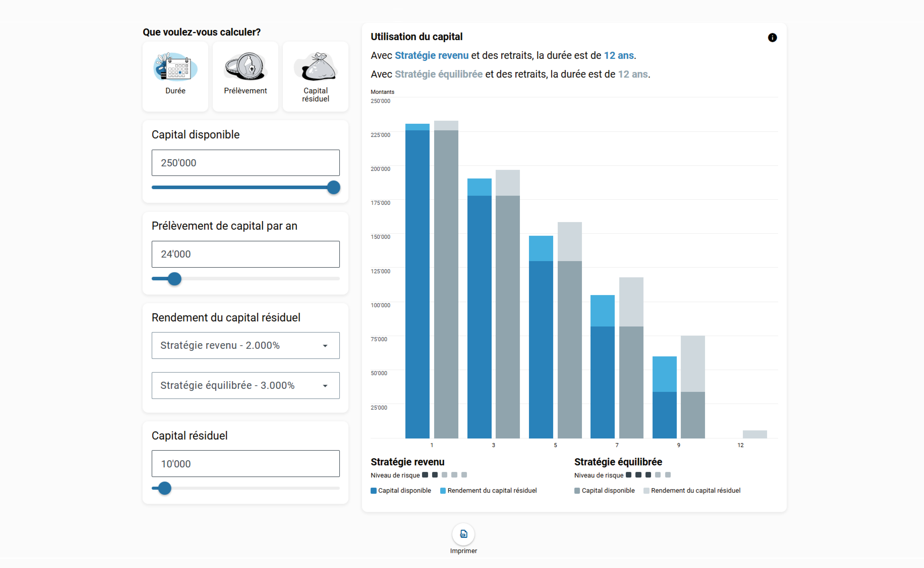The height and width of the screenshot is (568, 924).
Task: Click the info icon in chart panel
Action: click(x=772, y=37)
